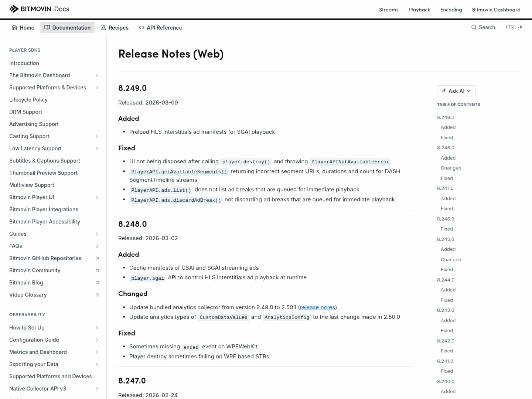Open PlayerAPI.getAvailableSegments() link
Viewport: 532px width, 399px height.
click(x=179, y=172)
